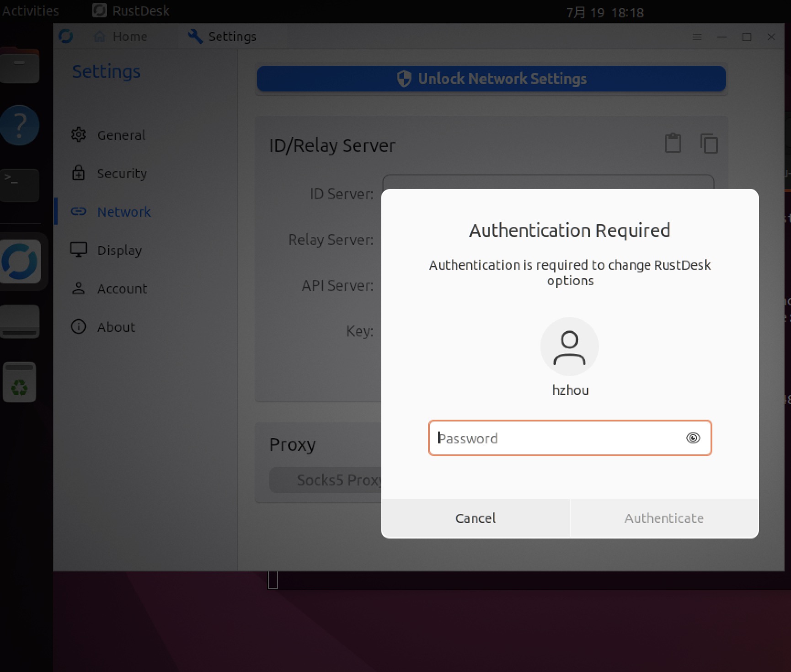Open About via the info icon

(79, 327)
